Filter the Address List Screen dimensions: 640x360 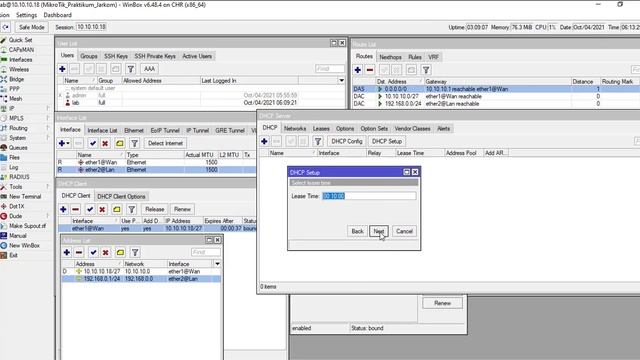(x=135, y=253)
